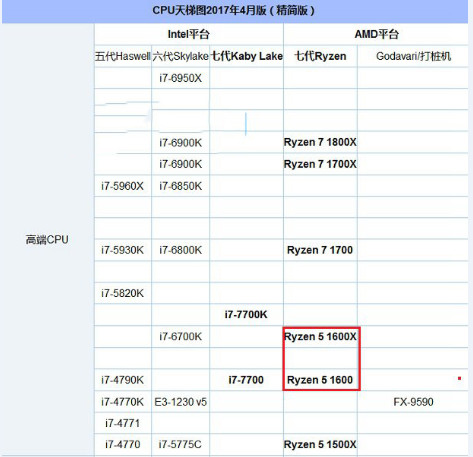Click the Godavari/打桩机 column header
The width and height of the screenshot is (473, 457).
click(413, 56)
